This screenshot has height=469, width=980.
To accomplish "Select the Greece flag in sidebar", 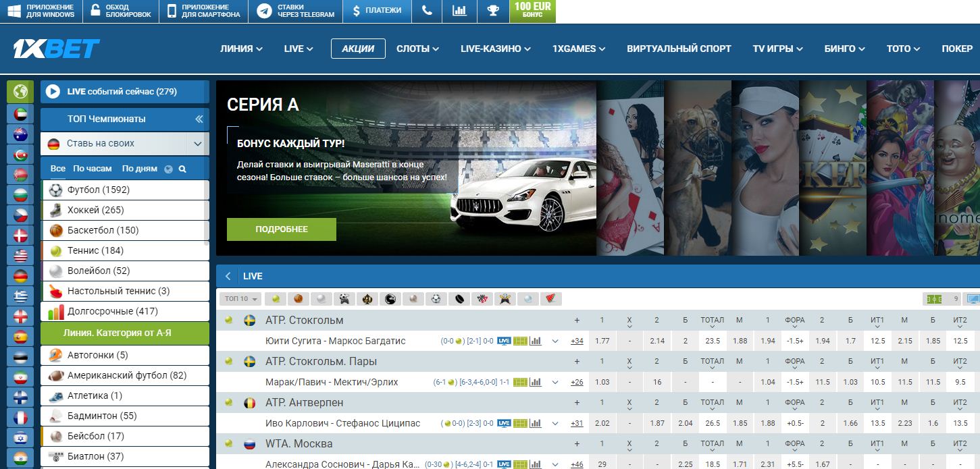I will click(x=20, y=296).
